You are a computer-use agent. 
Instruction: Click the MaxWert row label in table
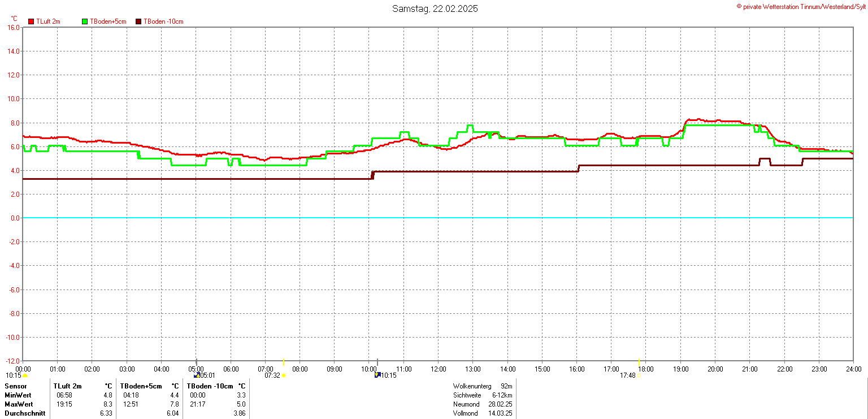click(x=18, y=404)
